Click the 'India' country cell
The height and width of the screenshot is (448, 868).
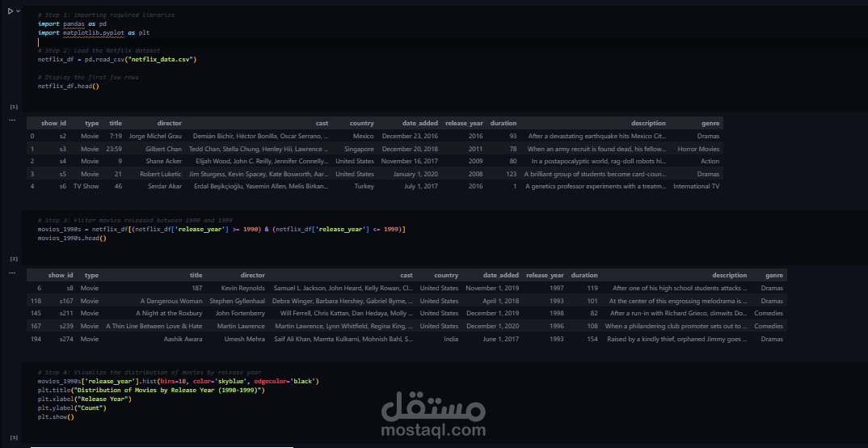point(451,339)
